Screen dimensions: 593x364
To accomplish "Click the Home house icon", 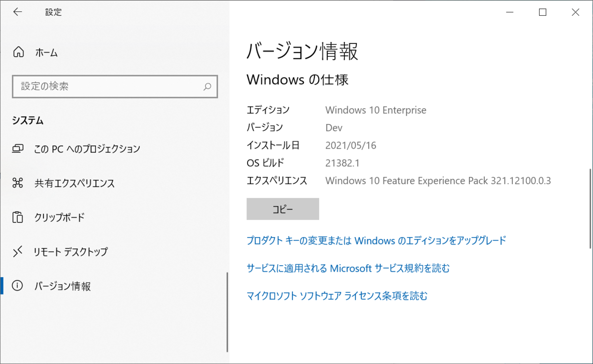I will (18, 52).
